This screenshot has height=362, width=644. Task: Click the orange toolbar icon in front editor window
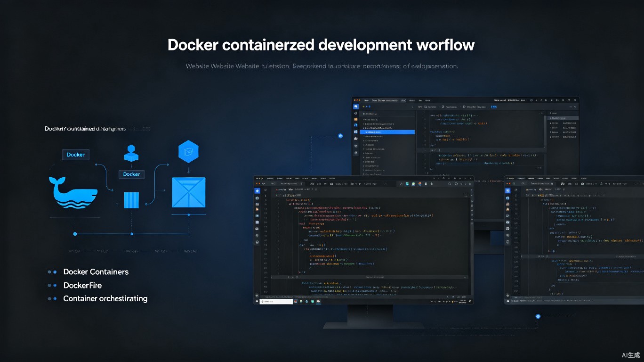420,184
